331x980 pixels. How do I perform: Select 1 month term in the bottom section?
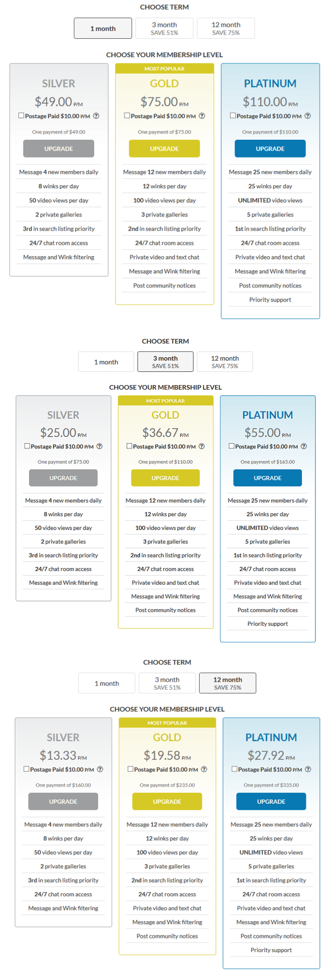(107, 683)
